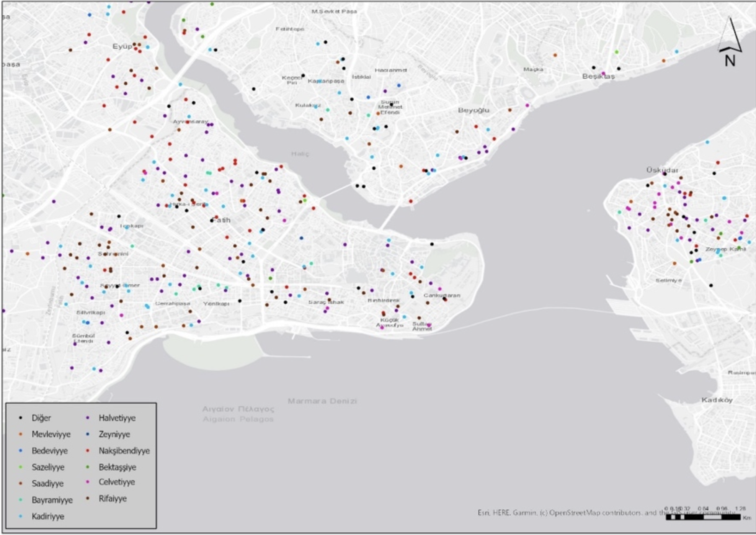The width and height of the screenshot is (756, 535).
Task: Click the Beşiktaş map label
Action: coord(598,77)
